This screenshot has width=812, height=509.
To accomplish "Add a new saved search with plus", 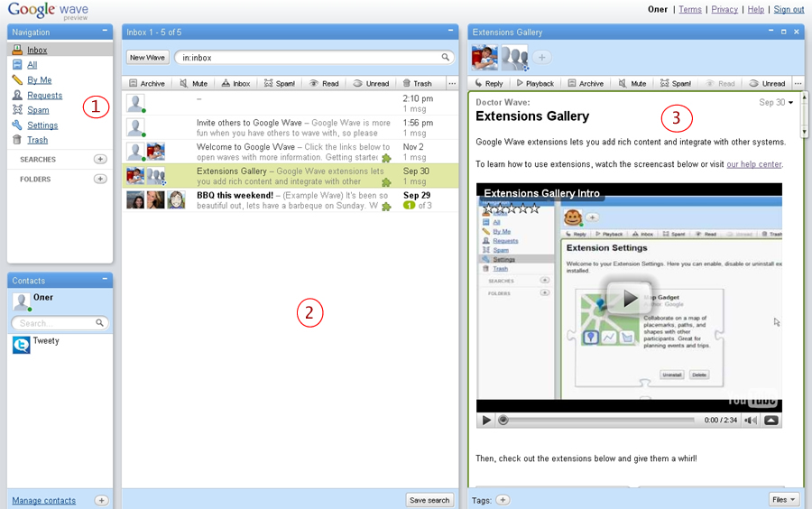I will point(100,159).
